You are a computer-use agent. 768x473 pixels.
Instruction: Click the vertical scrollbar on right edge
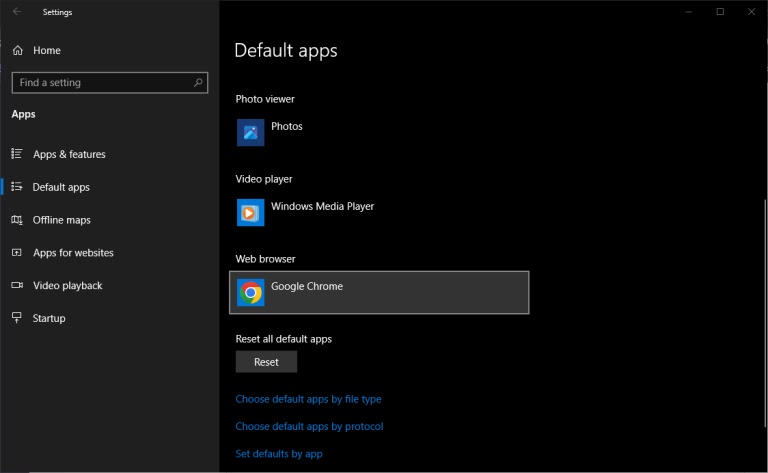[765, 313]
